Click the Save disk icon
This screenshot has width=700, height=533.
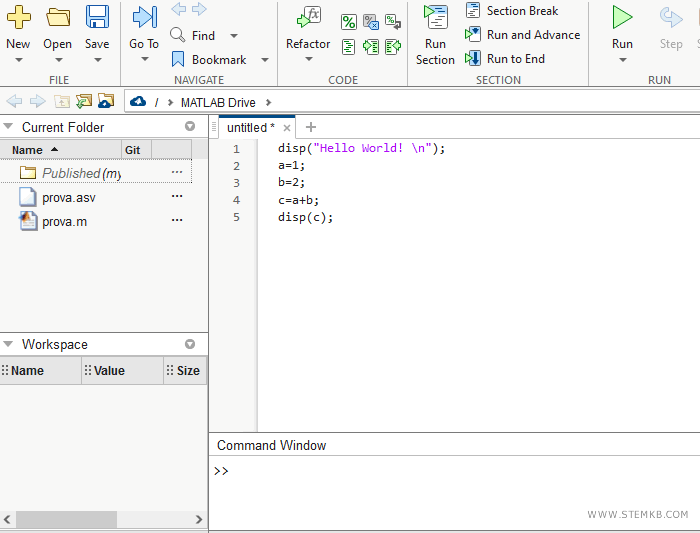click(x=97, y=17)
